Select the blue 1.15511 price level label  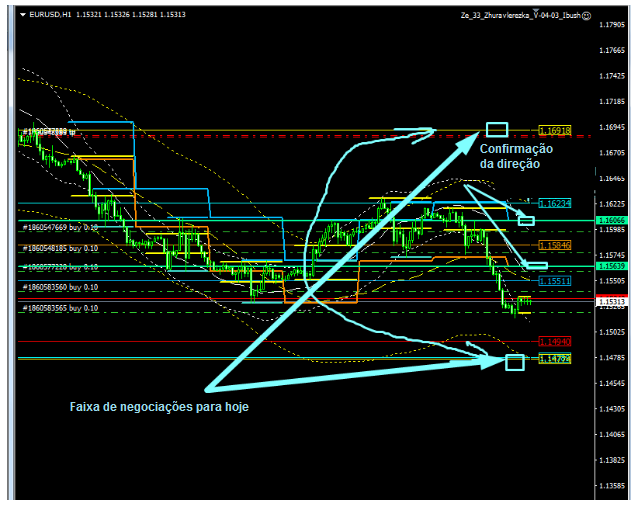(x=555, y=281)
